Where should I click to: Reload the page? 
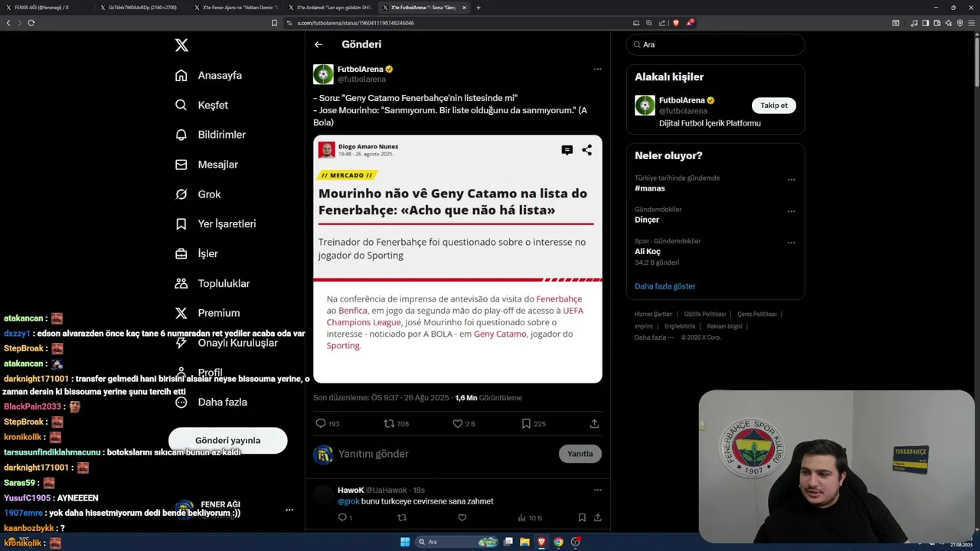coord(31,23)
